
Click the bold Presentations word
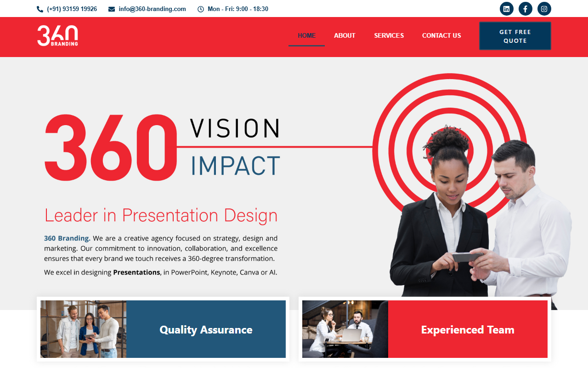coord(136,272)
